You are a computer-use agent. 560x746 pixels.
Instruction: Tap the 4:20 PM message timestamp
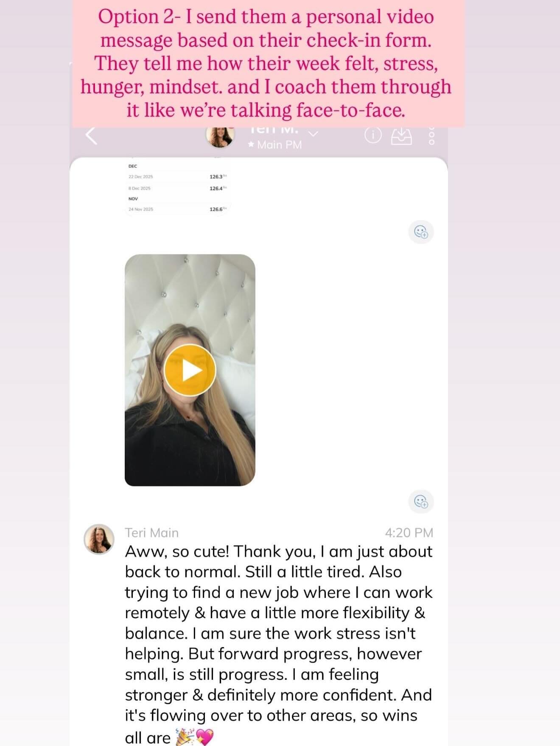409,532
